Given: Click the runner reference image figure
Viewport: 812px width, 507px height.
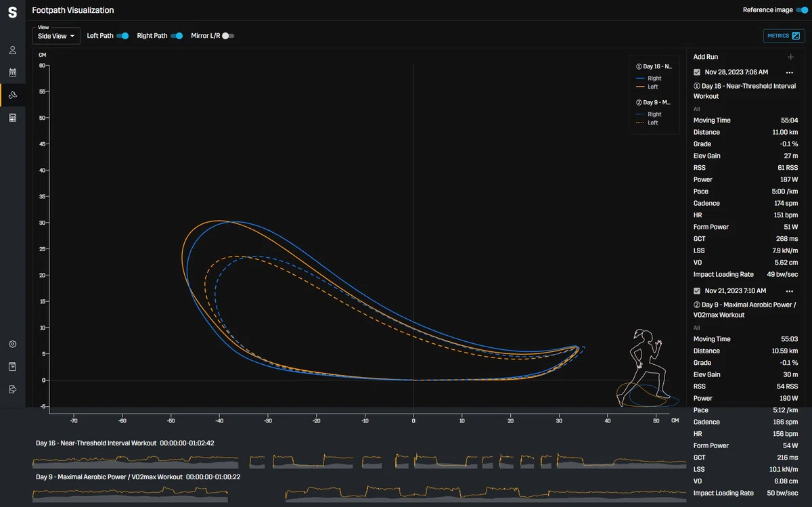Looking at the screenshot, I should (646, 369).
